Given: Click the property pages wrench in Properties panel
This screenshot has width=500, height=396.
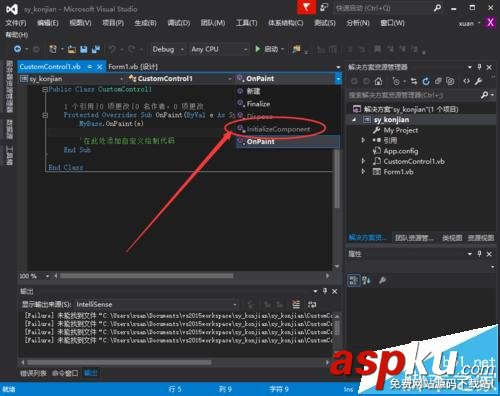Looking at the screenshot, I should 382,280.
